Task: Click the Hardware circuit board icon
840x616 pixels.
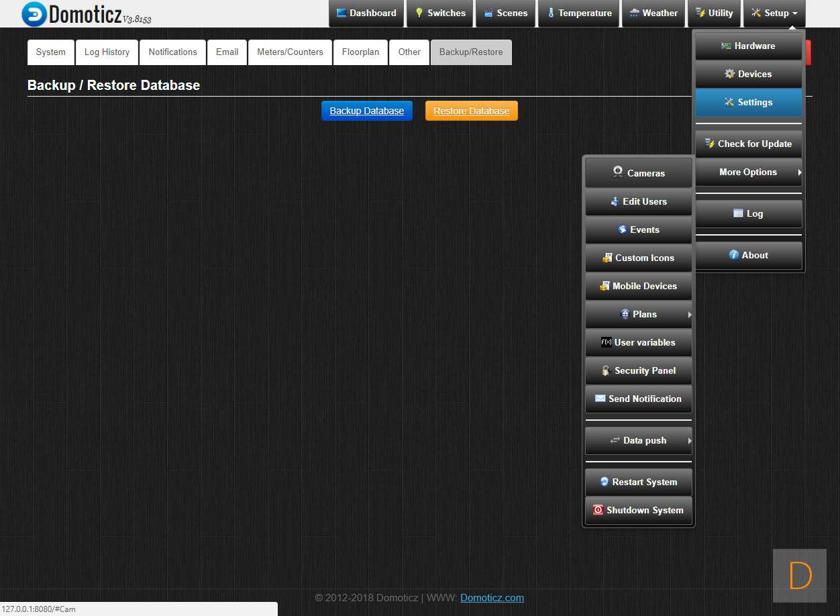Action: (x=726, y=46)
